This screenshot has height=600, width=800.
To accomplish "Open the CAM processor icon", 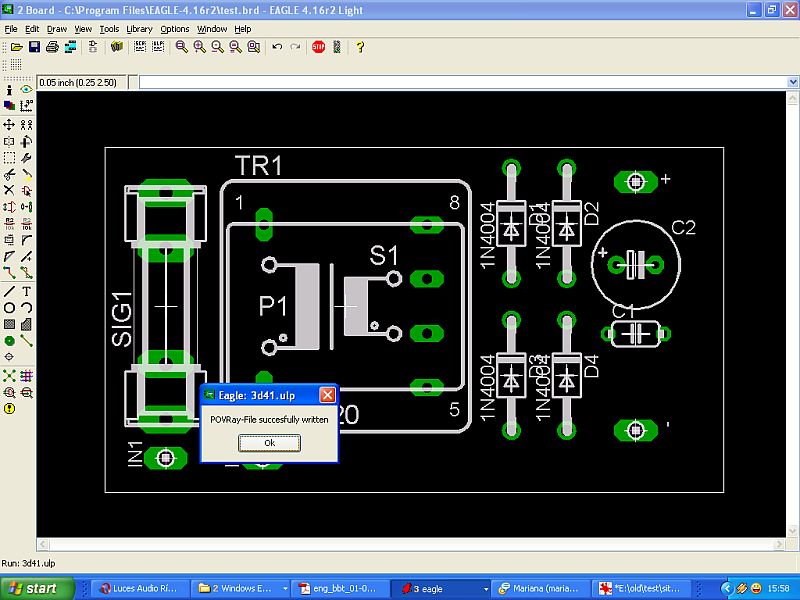I will coord(70,47).
